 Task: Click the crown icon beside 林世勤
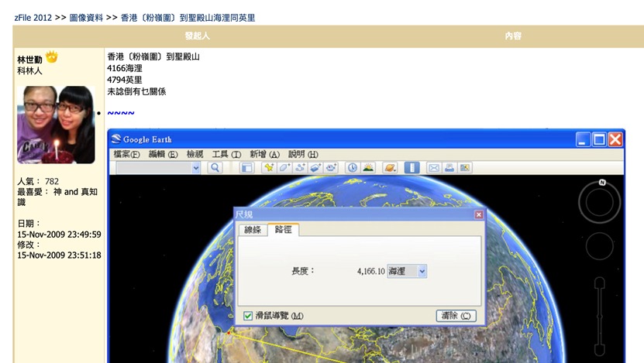(x=52, y=57)
